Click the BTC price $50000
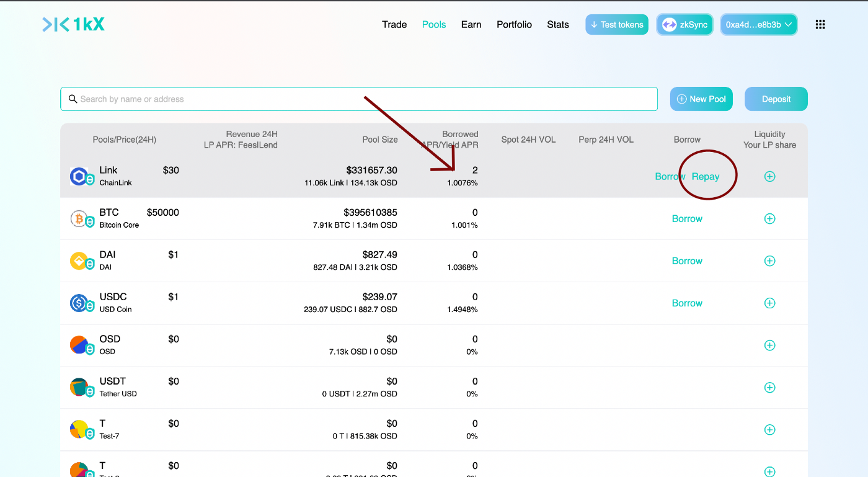Screen dimensions: 868x477 (x=163, y=212)
